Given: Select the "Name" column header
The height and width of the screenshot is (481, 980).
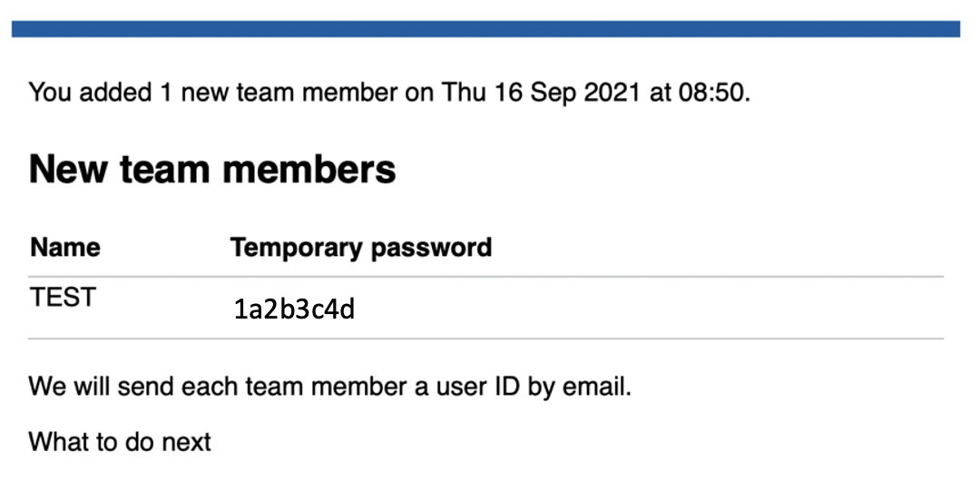Looking at the screenshot, I should (x=65, y=248).
